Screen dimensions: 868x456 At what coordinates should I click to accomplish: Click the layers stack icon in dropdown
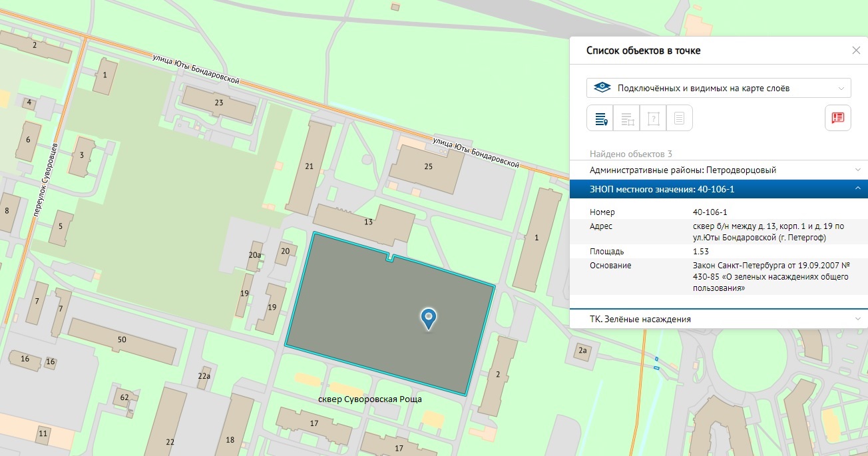pos(602,88)
